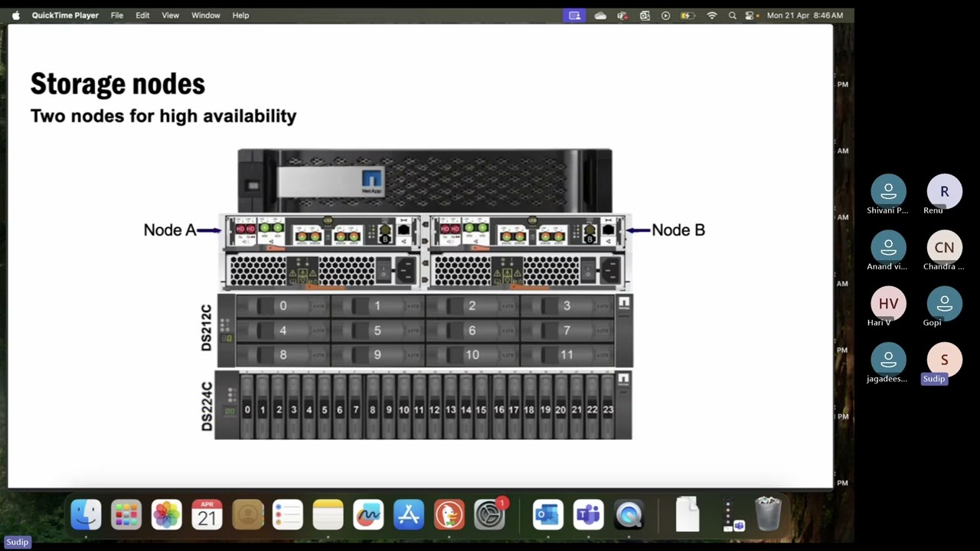Open the Help menu

click(x=240, y=15)
